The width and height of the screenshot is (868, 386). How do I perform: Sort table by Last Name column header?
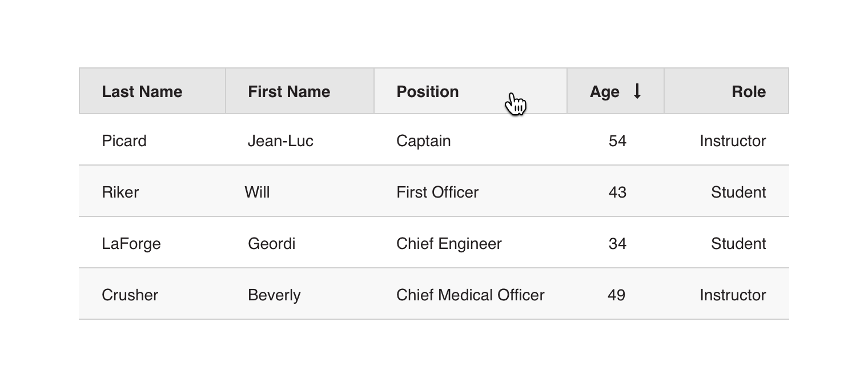click(x=142, y=92)
